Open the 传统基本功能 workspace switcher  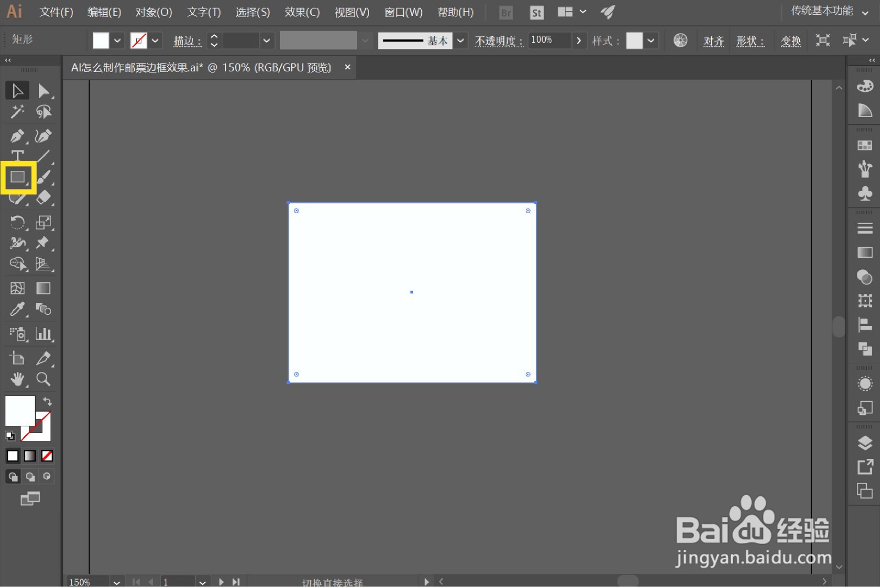[x=830, y=12]
